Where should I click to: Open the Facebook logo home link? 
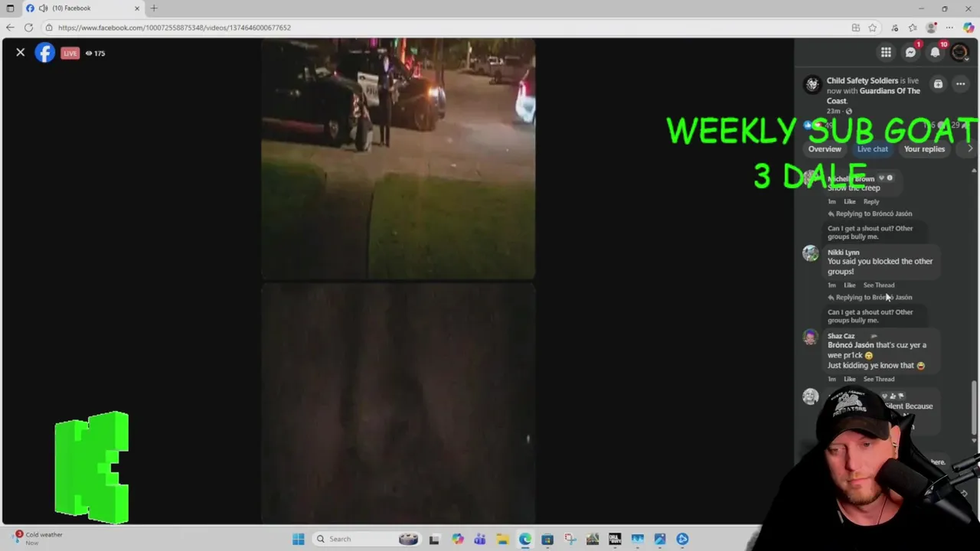pos(45,53)
